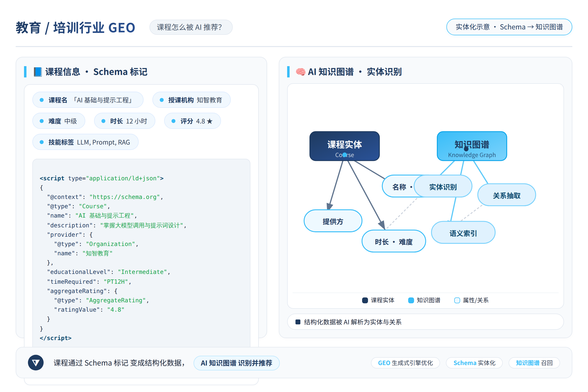Click the 结构化数据被 AI 解析为实体与关系 caption
588x392 pixels.
(353, 322)
